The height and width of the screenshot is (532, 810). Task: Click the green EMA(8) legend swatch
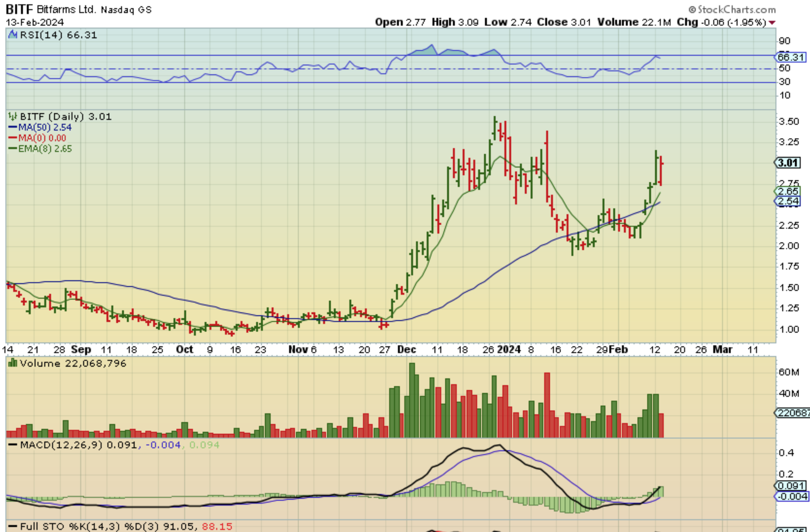13,149
